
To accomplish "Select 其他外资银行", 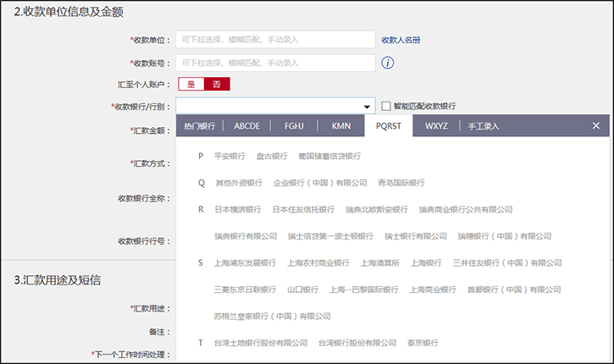I will (239, 183).
